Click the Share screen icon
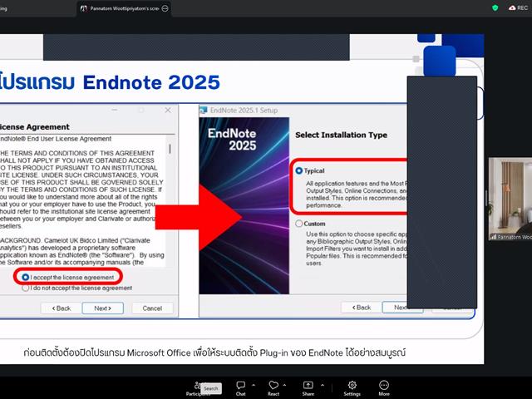 [x=308, y=388]
